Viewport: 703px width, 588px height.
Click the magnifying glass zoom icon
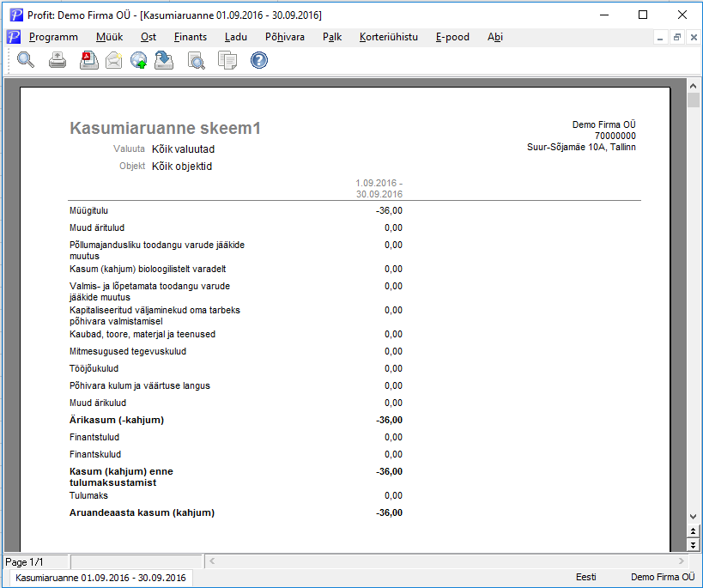click(x=26, y=60)
